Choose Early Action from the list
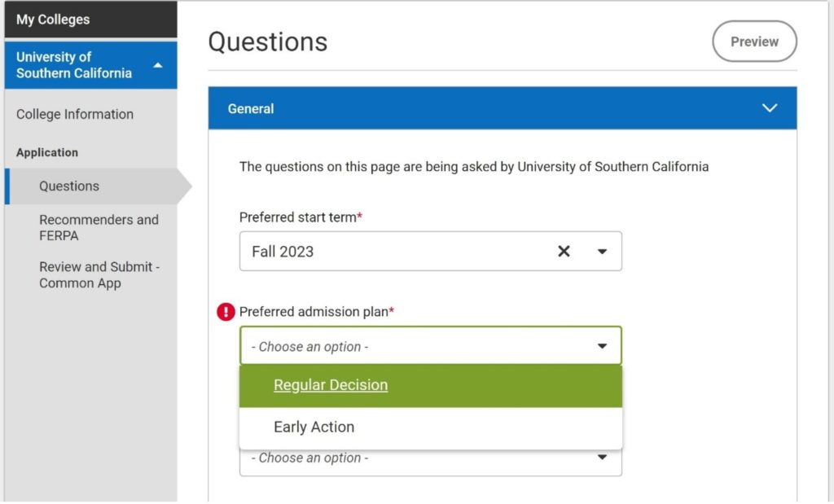Viewport: 834px width, 504px height. (x=314, y=427)
